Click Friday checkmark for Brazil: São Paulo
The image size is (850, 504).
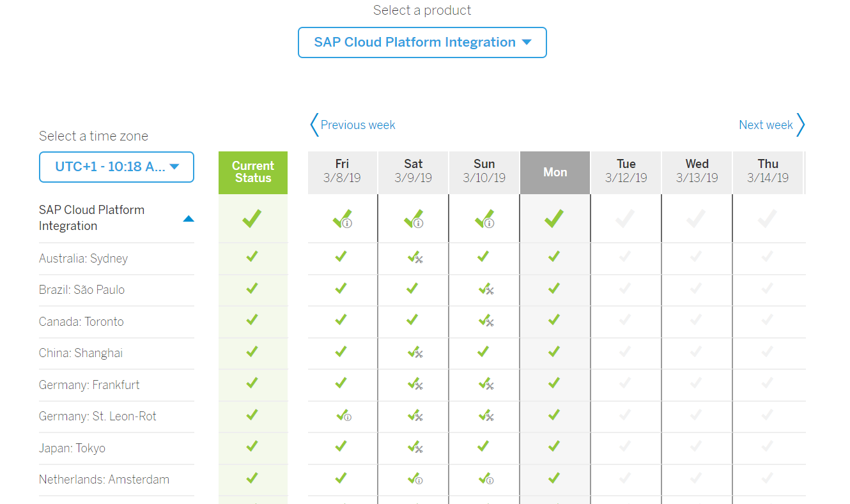[x=341, y=288]
